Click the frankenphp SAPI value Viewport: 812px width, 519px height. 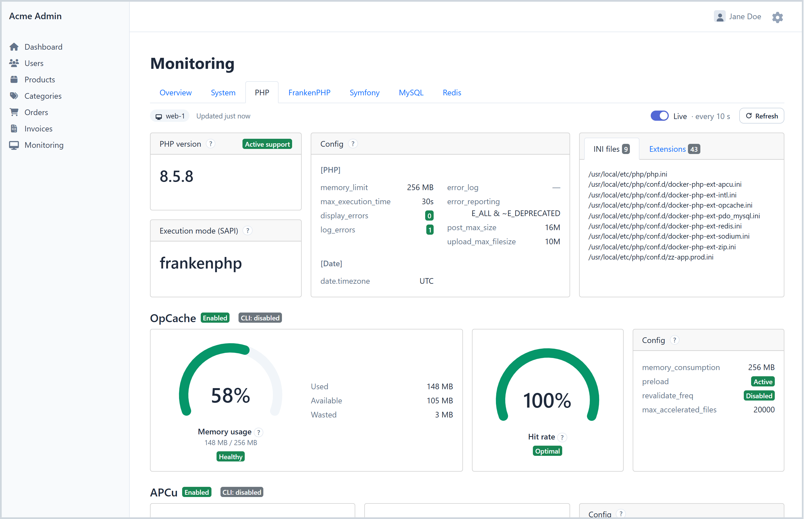[201, 263]
